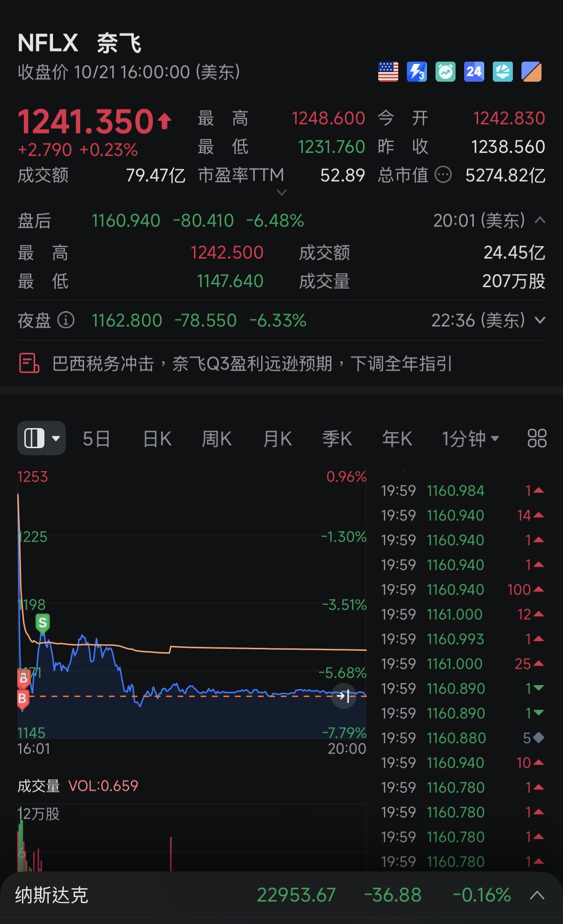Tap the after-hours high 1242.500
The width and height of the screenshot is (563, 924).
[x=227, y=252]
